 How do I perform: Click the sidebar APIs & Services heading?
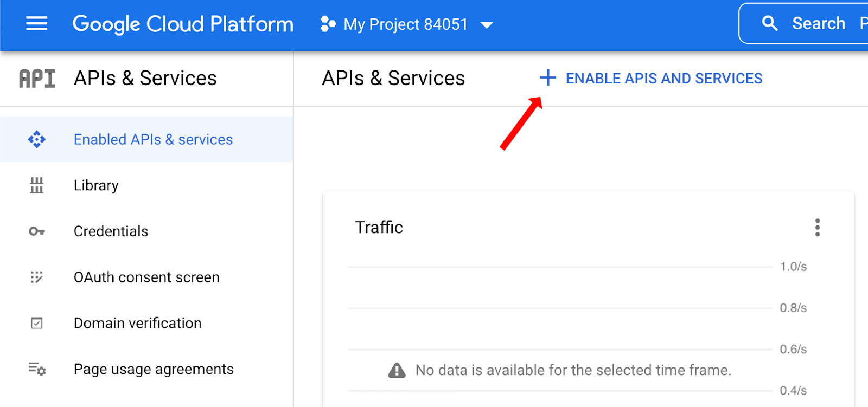(145, 79)
